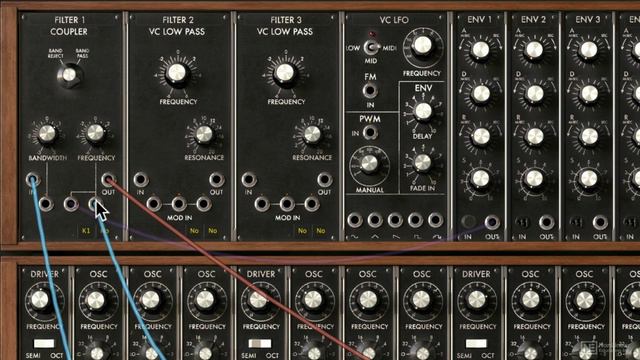Click FREQUENCY knob of OSC right of first DRIVER
This screenshot has width=640, height=360.
[x=96, y=300]
